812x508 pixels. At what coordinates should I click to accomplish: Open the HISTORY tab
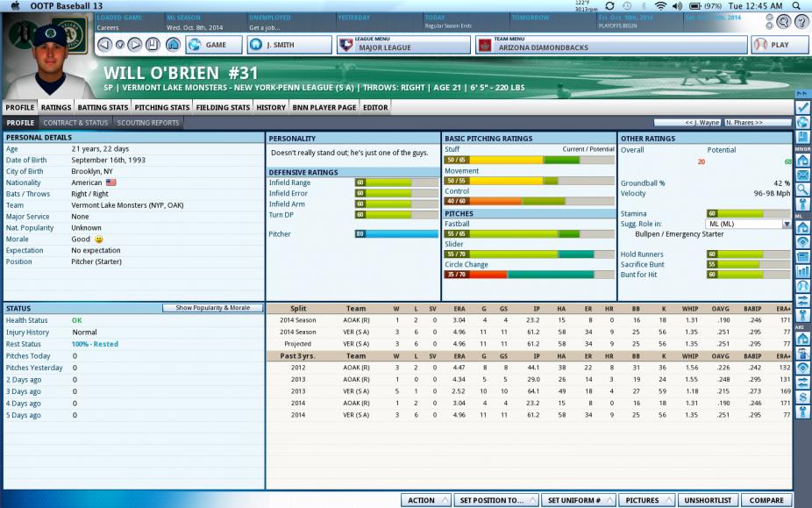(x=271, y=107)
